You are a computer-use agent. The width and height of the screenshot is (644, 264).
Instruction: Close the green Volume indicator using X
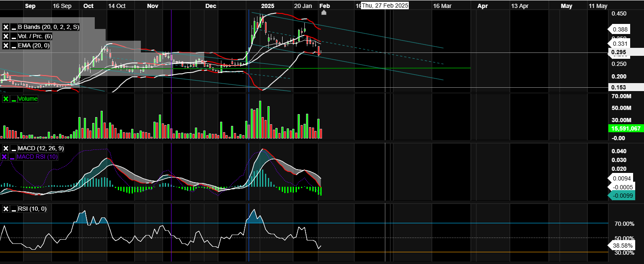(6, 99)
